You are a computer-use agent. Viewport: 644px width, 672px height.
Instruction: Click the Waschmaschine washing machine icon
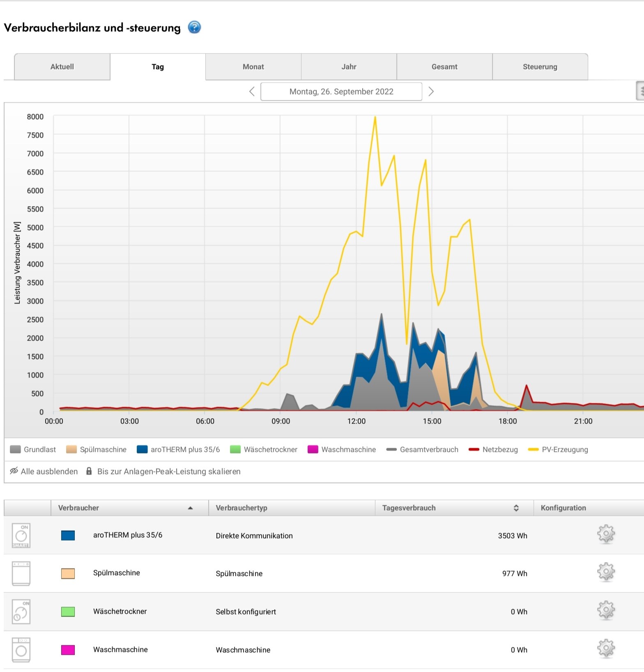(x=21, y=650)
